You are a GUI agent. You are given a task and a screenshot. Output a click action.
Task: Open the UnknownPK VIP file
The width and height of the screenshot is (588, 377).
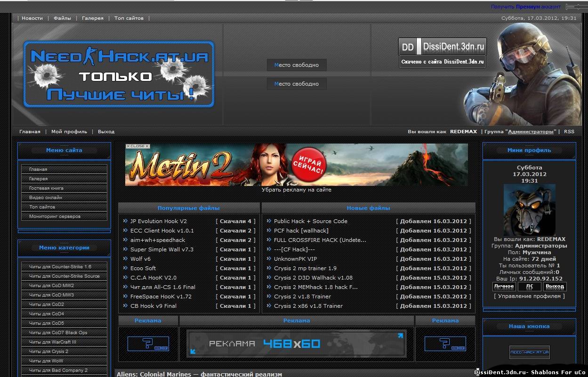[295, 259]
